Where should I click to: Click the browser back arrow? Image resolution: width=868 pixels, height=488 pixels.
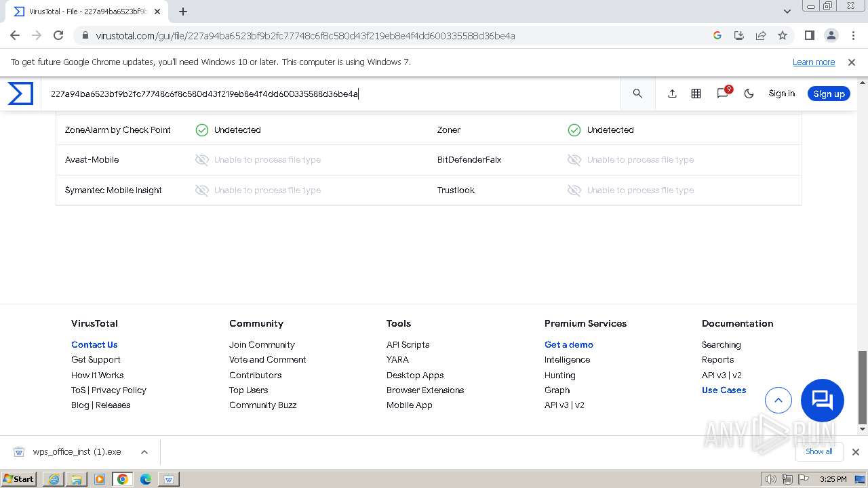15,35
